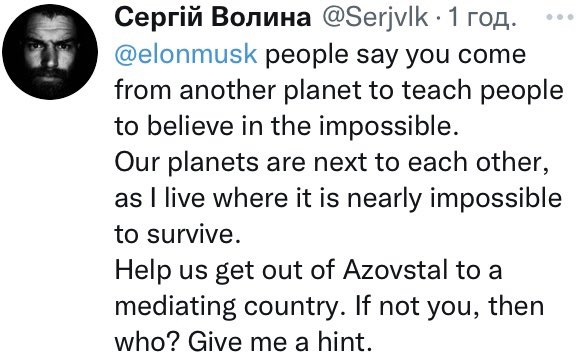Open the tweet's '1 год.' timestamp
This screenshot has width=588, height=362.
[480, 17]
